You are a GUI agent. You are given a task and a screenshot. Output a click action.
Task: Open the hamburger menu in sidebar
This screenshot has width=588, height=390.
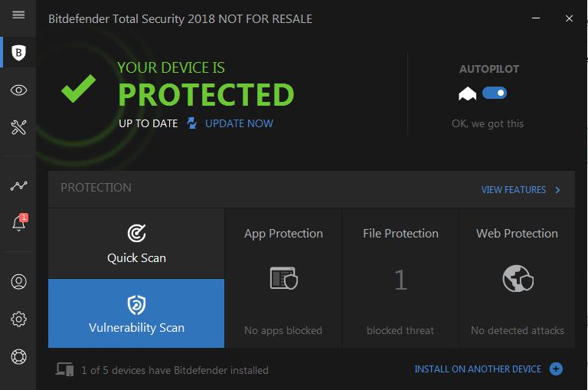(x=19, y=15)
